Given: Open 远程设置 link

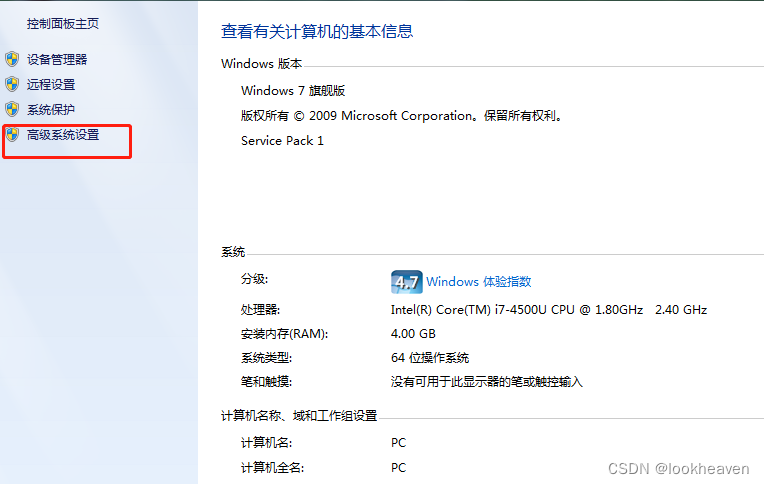Looking at the screenshot, I should click(51, 84).
